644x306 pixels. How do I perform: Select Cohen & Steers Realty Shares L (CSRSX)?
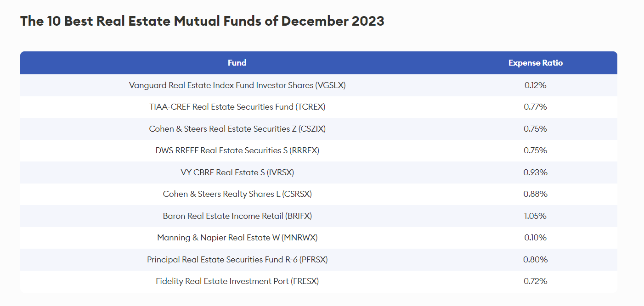[x=237, y=194]
